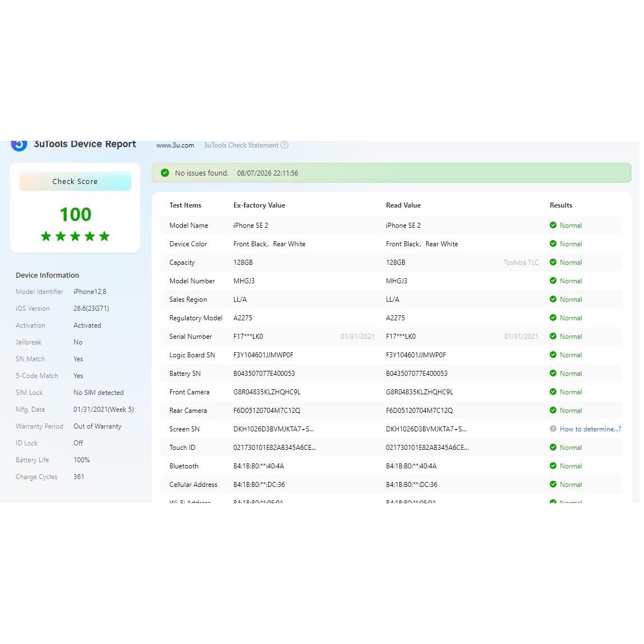Click the Normal check icon for Bluetooth row
Viewport: 644px width, 644px height.
(553, 466)
